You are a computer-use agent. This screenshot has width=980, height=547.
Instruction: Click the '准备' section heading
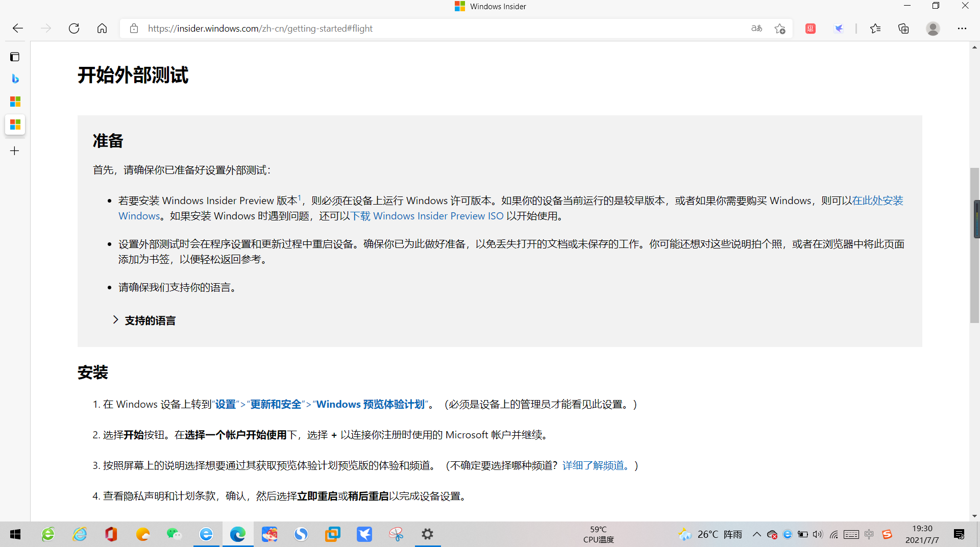coord(108,141)
